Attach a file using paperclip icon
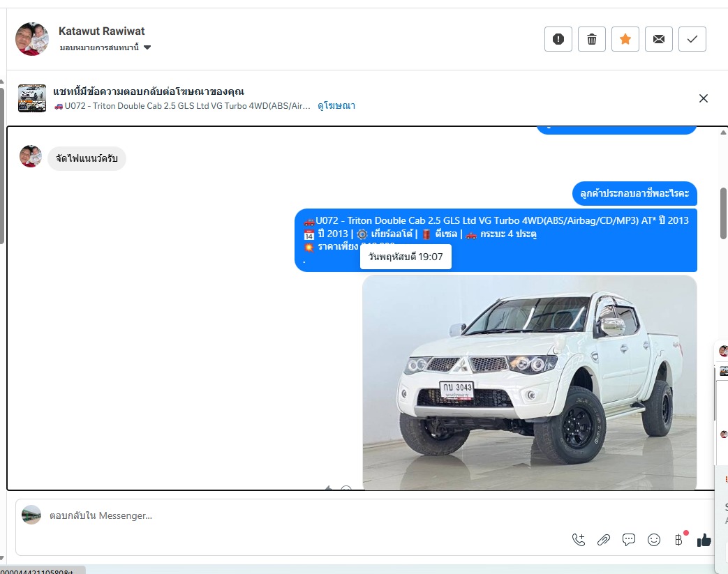The image size is (728, 574). click(604, 540)
